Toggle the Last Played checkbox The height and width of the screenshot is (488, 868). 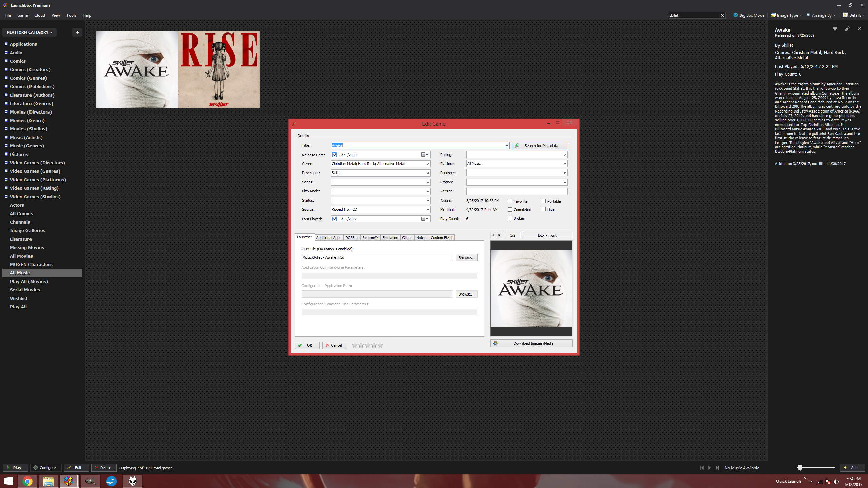[x=335, y=219]
